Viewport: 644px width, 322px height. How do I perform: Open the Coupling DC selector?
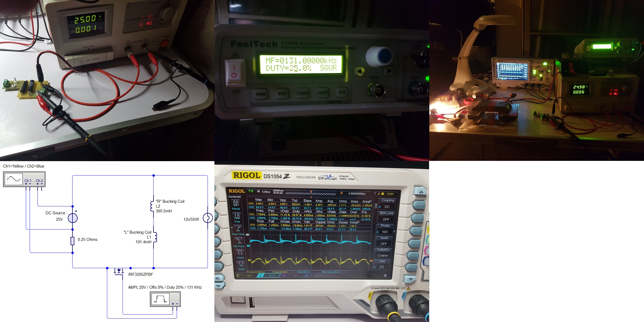(387, 204)
